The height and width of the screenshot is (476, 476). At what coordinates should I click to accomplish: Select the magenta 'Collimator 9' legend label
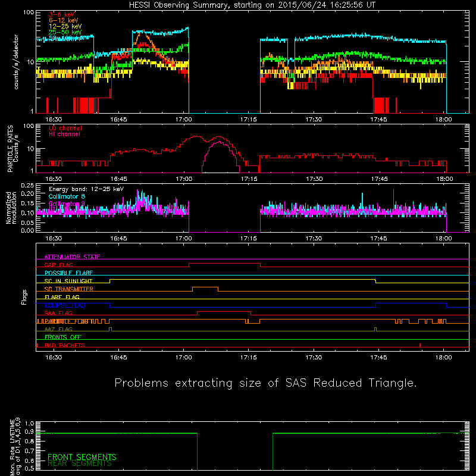[x=67, y=203]
